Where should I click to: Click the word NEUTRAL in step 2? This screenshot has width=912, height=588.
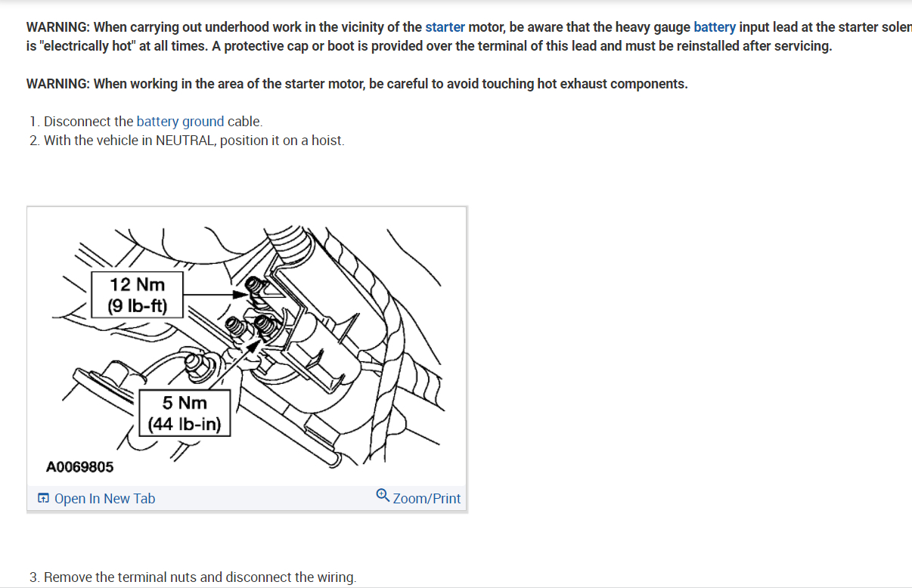[x=185, y=140]
